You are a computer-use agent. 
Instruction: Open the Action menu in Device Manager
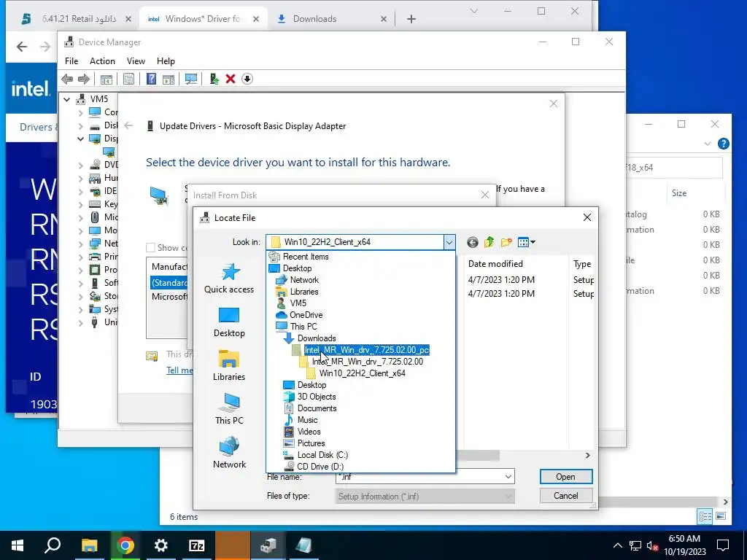coord(102,61)
